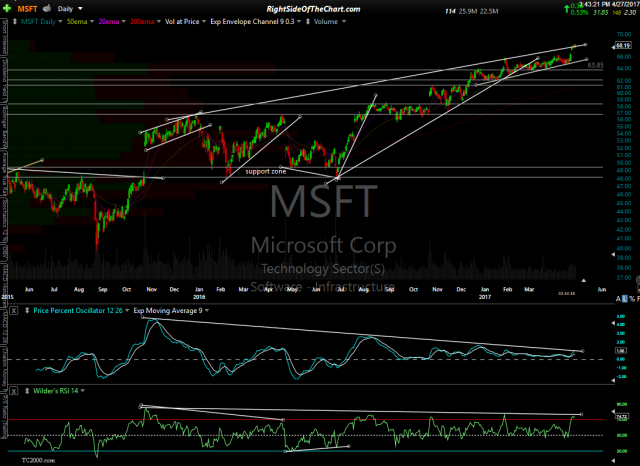Toggle log scale L button
The width and height of the screenshot is (640, 466).
[x=625, y=299]
